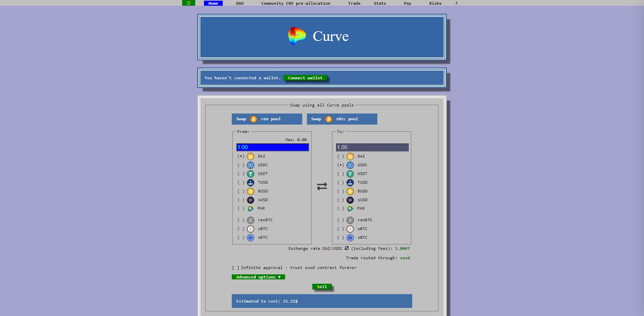644x316 pixels.
Task: Click the BUSD coin icon under From
Action: tap(251, 191)
